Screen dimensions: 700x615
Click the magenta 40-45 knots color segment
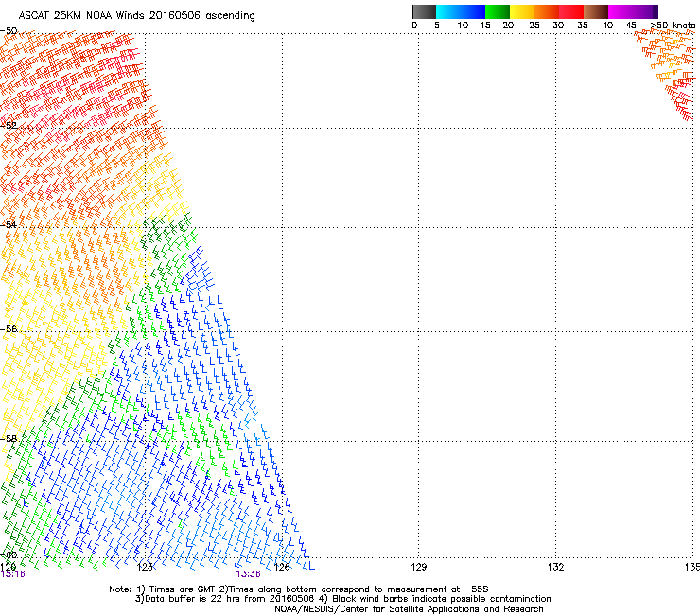621,11
